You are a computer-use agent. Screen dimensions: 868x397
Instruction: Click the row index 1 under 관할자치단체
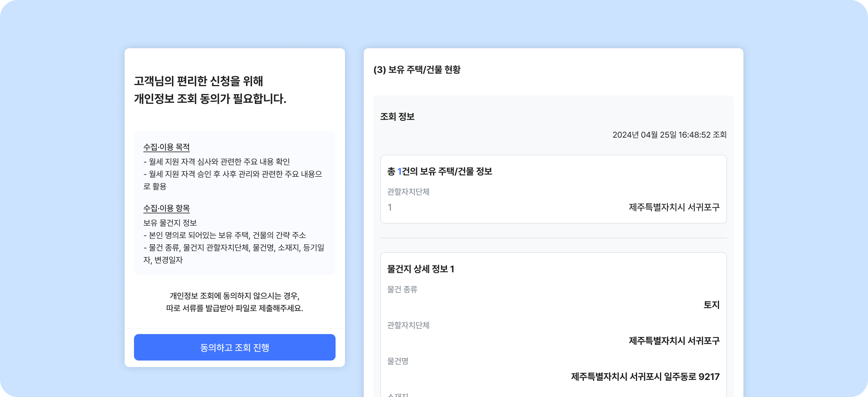(390, 207)
